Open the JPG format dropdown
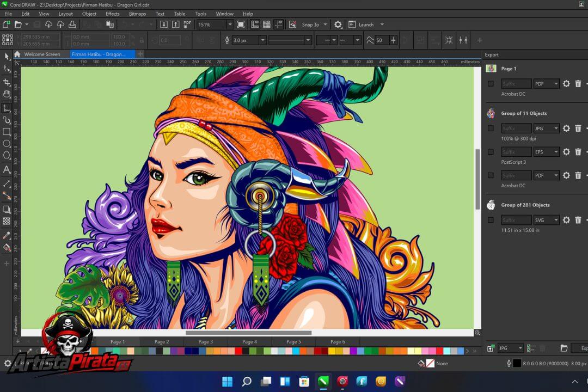Viewport: 588px width, 392px height. pyautogui.click(x=547, y=128)
